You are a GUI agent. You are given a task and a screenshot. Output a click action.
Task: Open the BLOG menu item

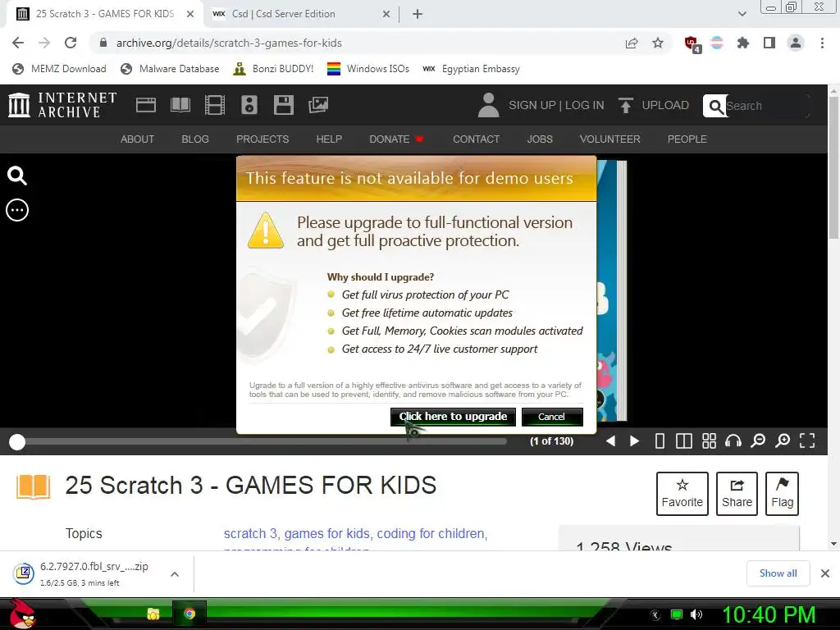point(195,139)
